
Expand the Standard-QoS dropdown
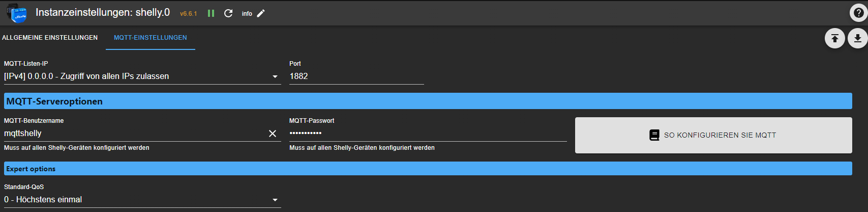(x=142, y=200)
